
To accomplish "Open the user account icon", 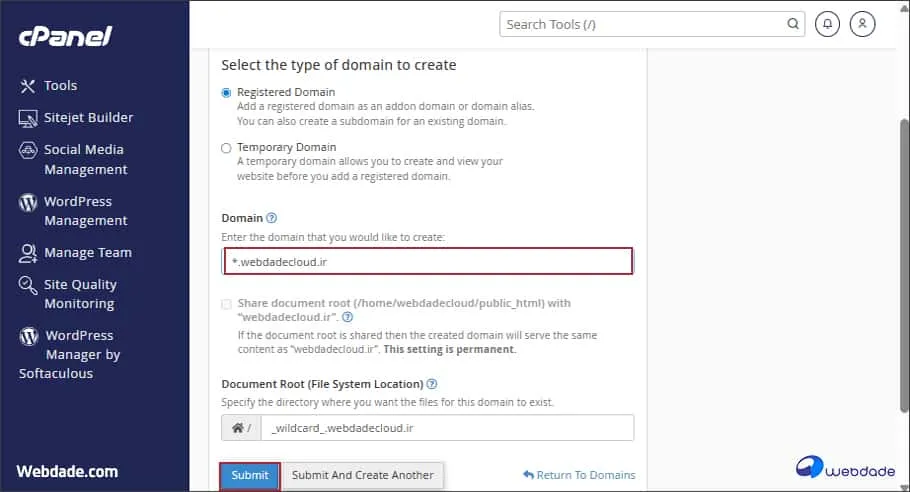I will click(862, 24).
